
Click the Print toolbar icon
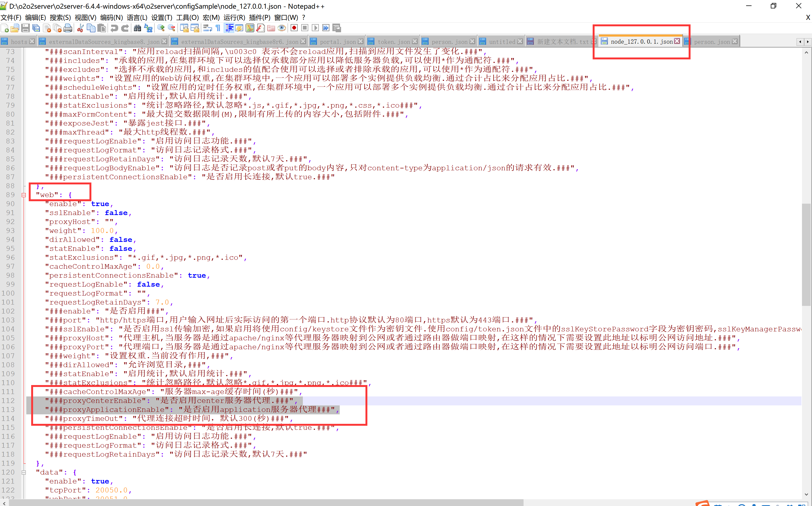pos(68,28)
